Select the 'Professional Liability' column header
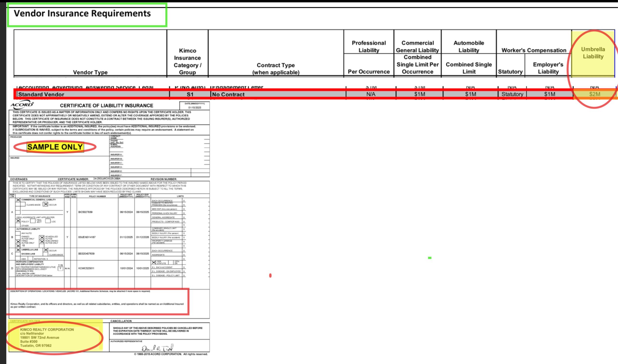The image size is (618, 364). click(x=369, y=46)
